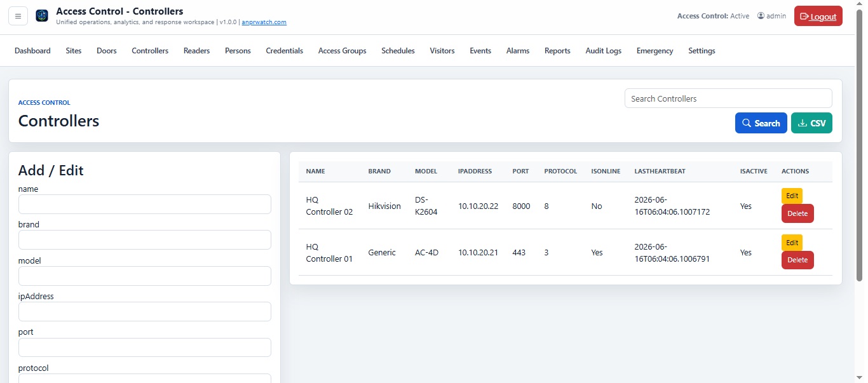Click the ISONLINE column header
Image resolution: width=868 pixels, height=383 pixels.
tap(606, 171)
